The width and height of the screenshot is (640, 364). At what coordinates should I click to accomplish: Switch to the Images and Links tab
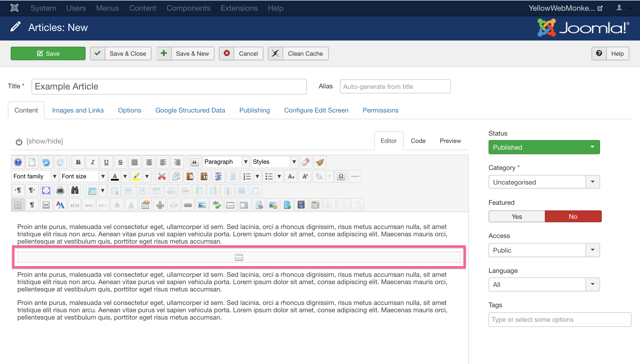pyautogui.click(x=78, y=110)
